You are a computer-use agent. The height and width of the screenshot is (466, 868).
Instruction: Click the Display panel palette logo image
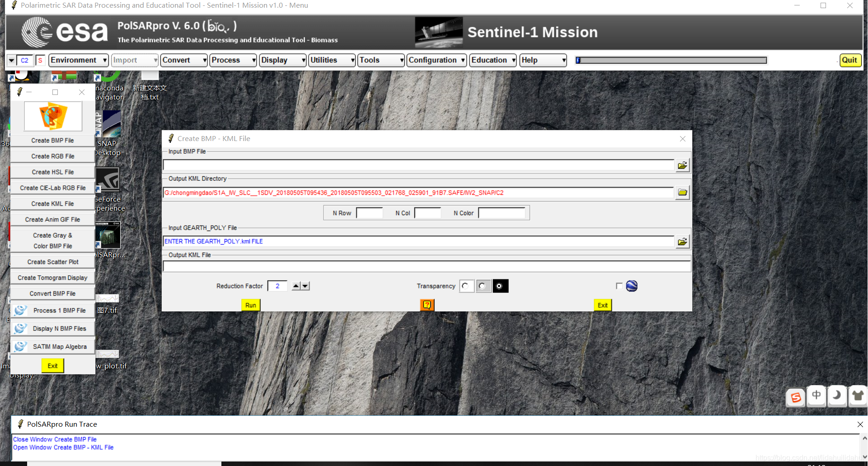click(x=53, y=116)
